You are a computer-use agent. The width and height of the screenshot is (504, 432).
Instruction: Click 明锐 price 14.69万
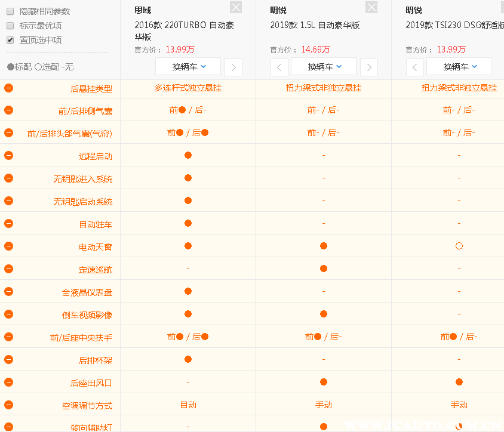click(x=316, y=50)
